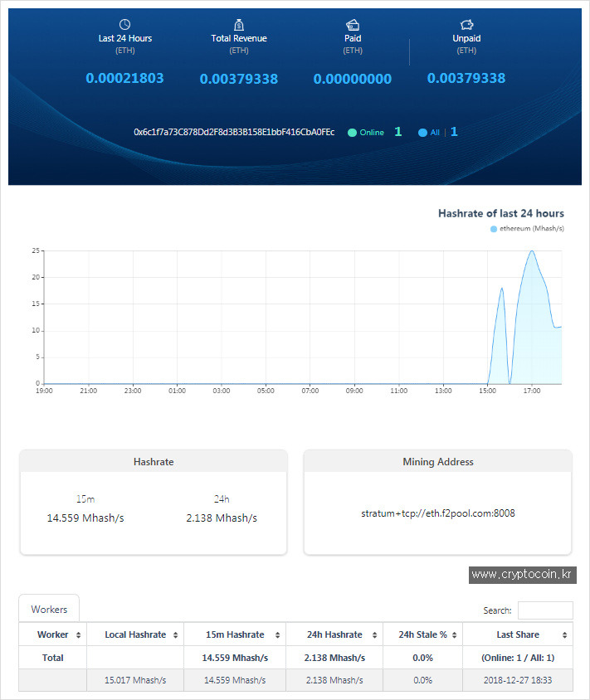Click the Unpaid value 0.00379338
Screen dimensions: 590x700
point(466,78)
